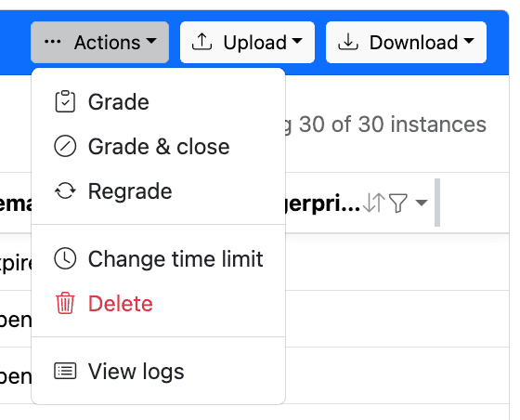Click the upload tray arrow icon
The width and height of the screenshot is (520, 420).
click(201, 42)
